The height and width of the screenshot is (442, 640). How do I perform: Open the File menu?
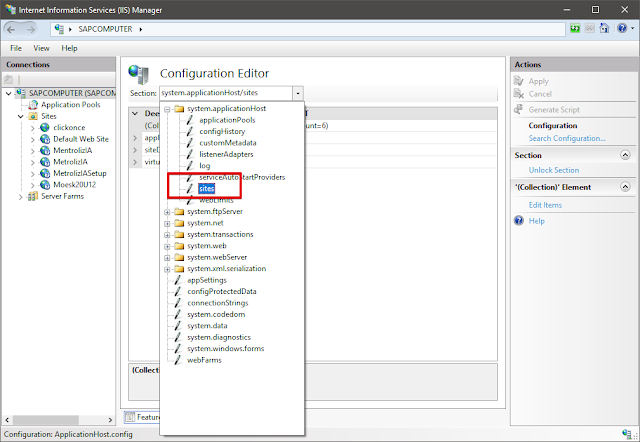click(x=16, y=48)
